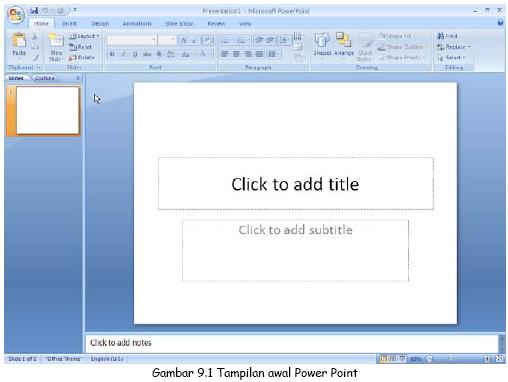Switch to the Outline pane tab
Screen dimensions: 508x382
pos(45,78)
